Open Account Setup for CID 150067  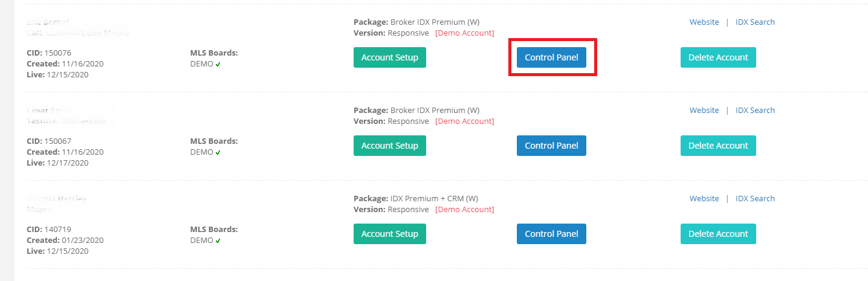pos(389,146)
